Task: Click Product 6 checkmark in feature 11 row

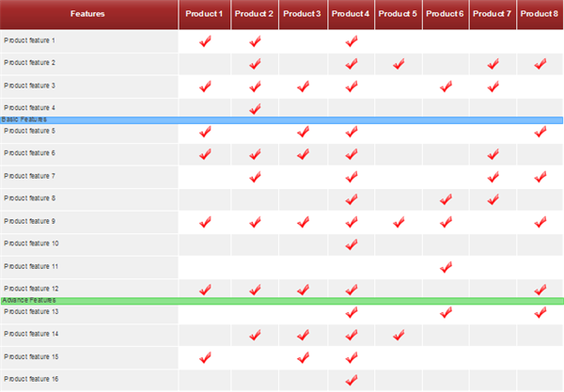Action: coord(446,267)
